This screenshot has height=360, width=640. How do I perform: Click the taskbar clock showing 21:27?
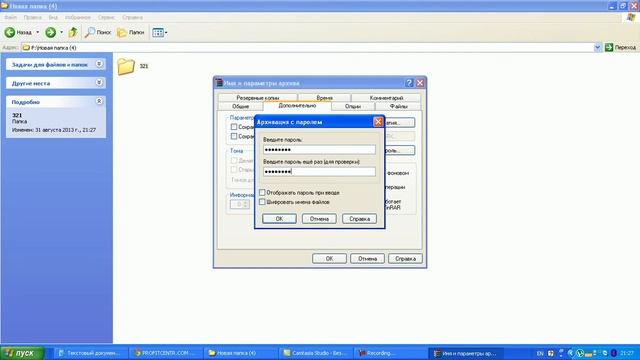tap(627, 353)
